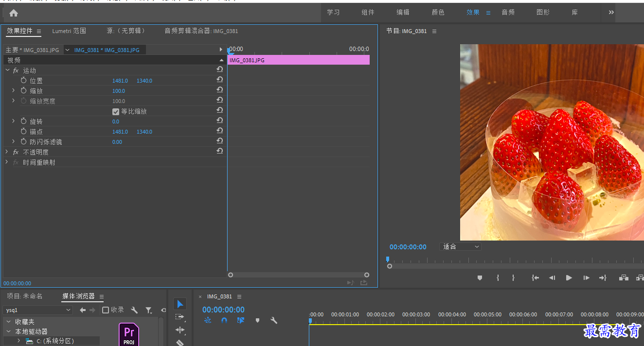Toggle nest sequence insert icon in timeline
Viewport: 644px width, 346px height.
point(208,320)
